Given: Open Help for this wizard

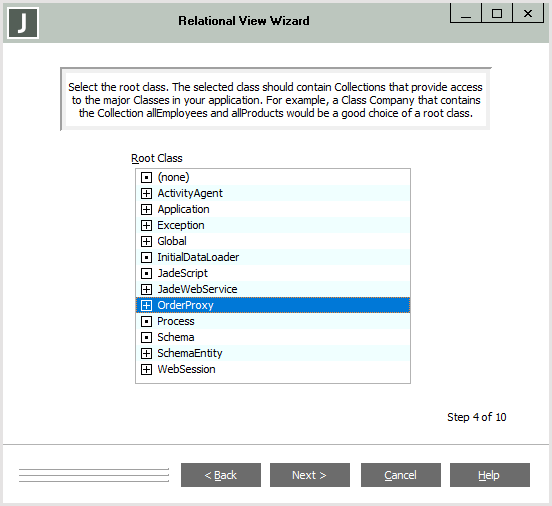Looking at the screenshot, I should pyautogui.click(x=490, y=475).
